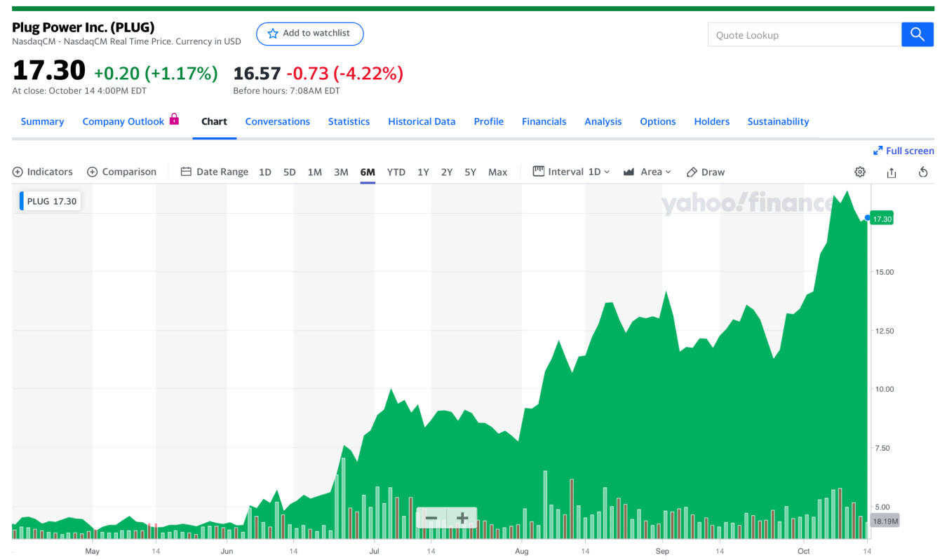
Task: Switch to the Financials tab
Action: pyautogui.click(x=544, y=121)
